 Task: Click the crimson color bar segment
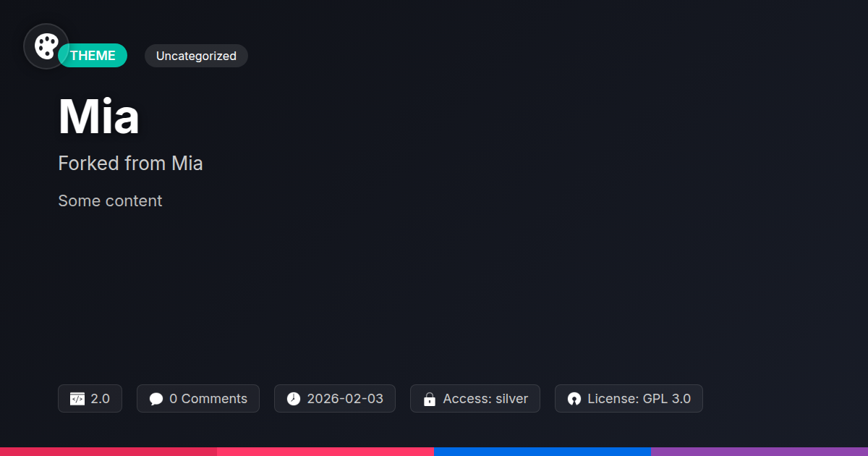pyautogui.click(x=109, y=452)
